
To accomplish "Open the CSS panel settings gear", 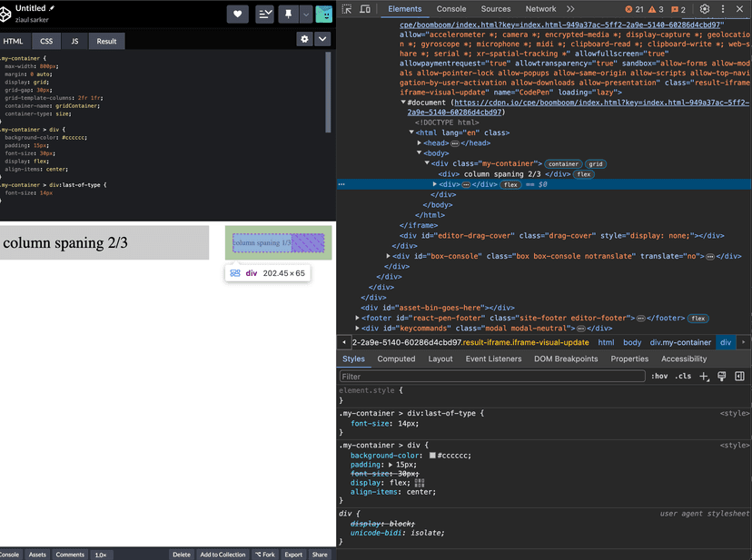I will click(x=305, y=41).
